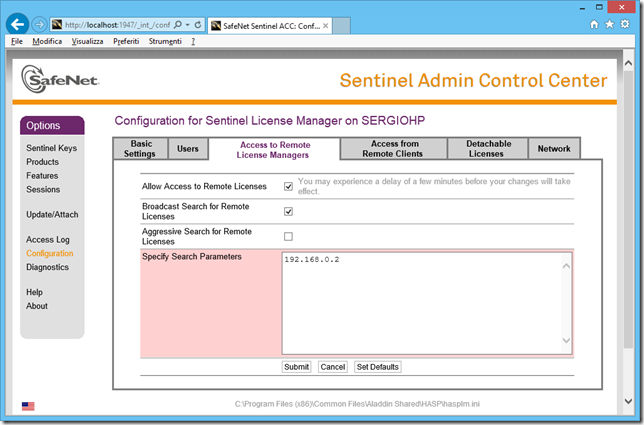Viewport: 644px width, 425px height.
Task: Click the SafeNet logo
Action: point(60,79)
